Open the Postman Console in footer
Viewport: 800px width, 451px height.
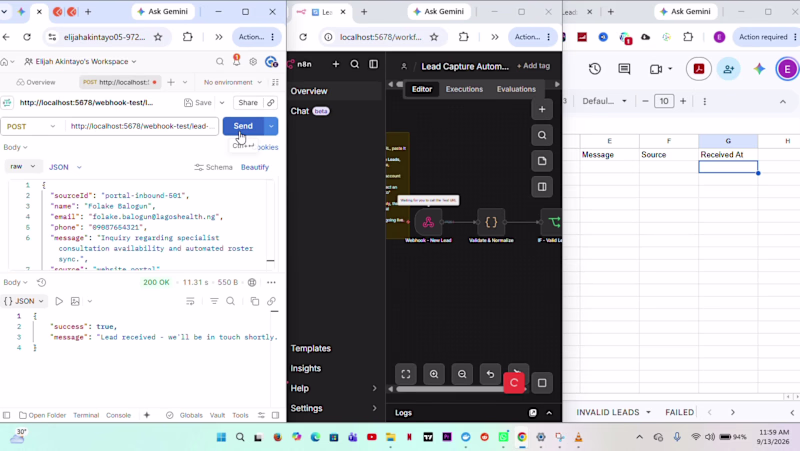(118, 415)
